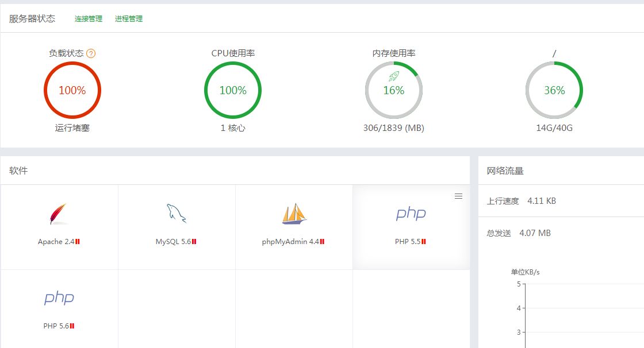This screenshot has height=348, width=644.
Task: Open the Apache feather icon
Action: click(59, 214)
